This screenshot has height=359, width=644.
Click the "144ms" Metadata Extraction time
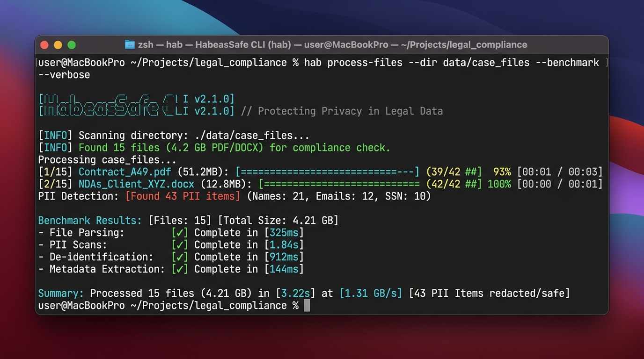(284, 269)
